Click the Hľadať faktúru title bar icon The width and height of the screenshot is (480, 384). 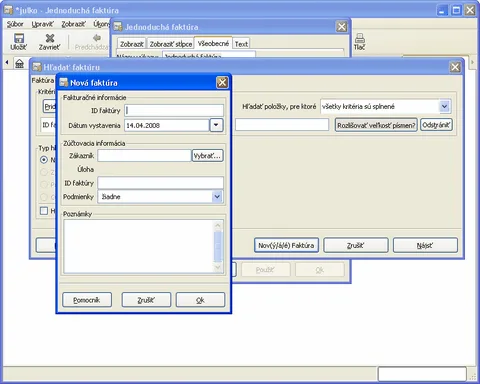(x=37, y=67)
